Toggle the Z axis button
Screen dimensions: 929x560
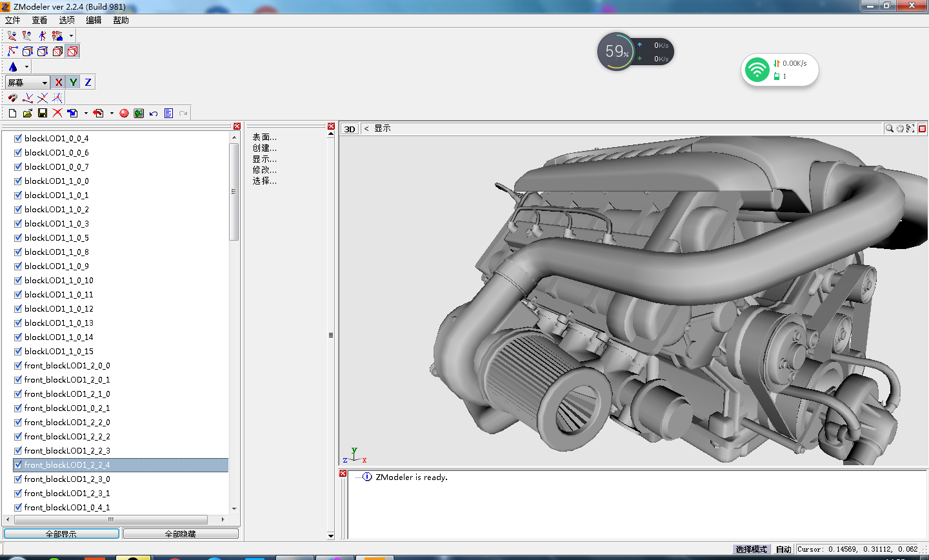(88, 82)
